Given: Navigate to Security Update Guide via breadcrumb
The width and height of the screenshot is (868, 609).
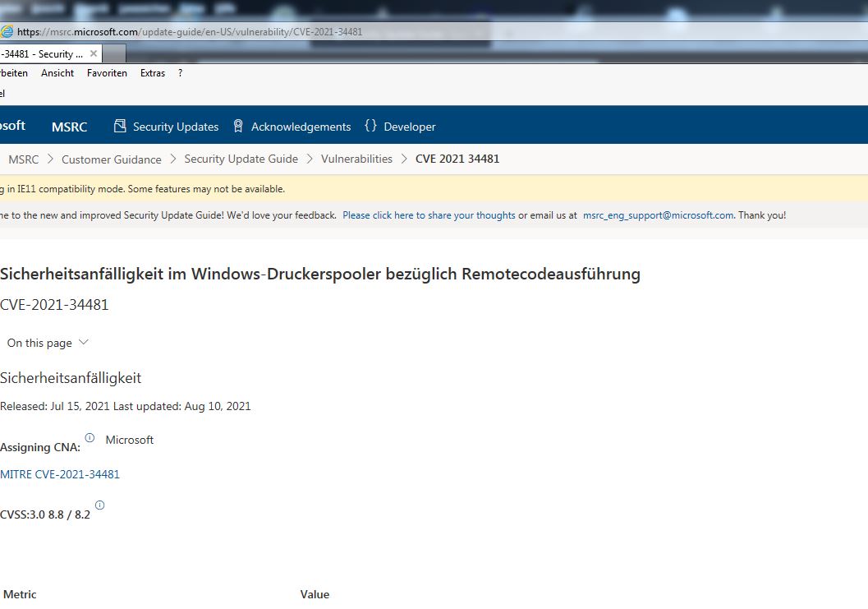Looking at the screenshot, I should pyautogui.click(x=241, y=159).
